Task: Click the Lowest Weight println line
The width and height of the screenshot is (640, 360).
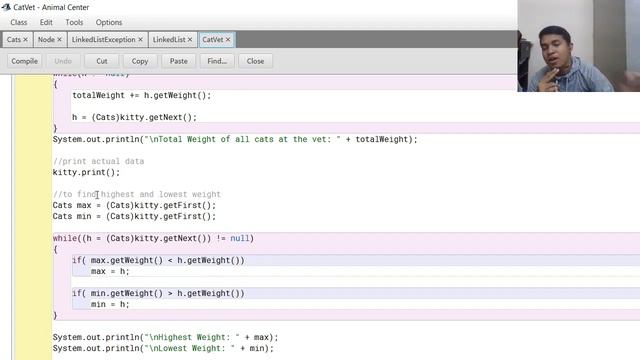Action: pyautogui.click(x=163, y=349)
